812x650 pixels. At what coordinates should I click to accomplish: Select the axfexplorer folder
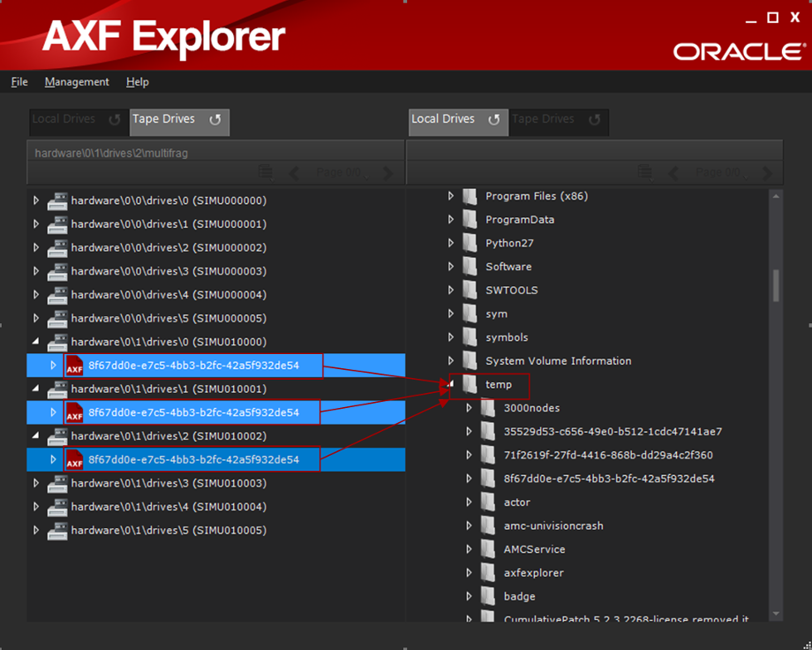pos(533,573)
